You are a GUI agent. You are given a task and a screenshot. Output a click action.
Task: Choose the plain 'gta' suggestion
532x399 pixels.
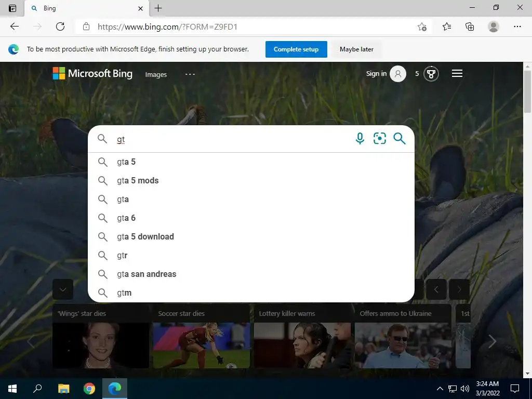pos(251,199)
